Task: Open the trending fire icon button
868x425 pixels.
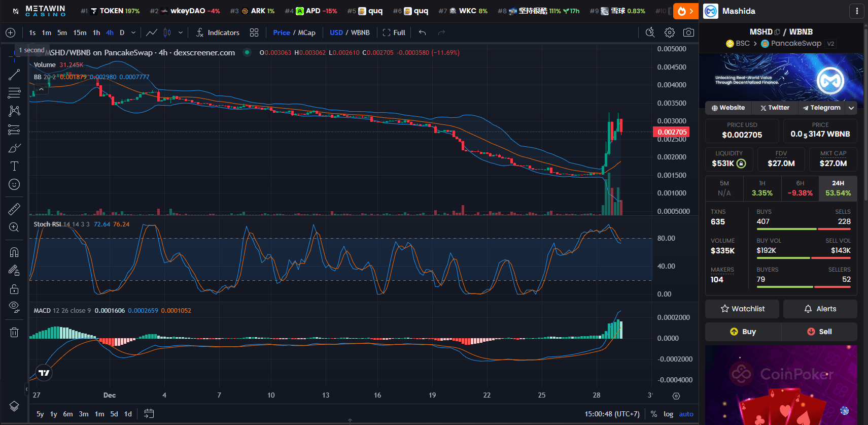Action: coord(685,11)
